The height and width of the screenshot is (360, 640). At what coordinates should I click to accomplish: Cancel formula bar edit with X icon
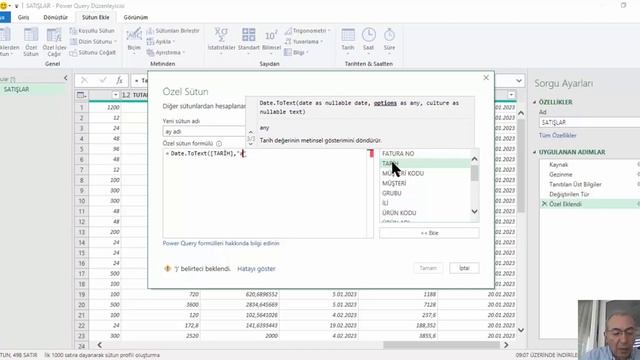(84, 80)
